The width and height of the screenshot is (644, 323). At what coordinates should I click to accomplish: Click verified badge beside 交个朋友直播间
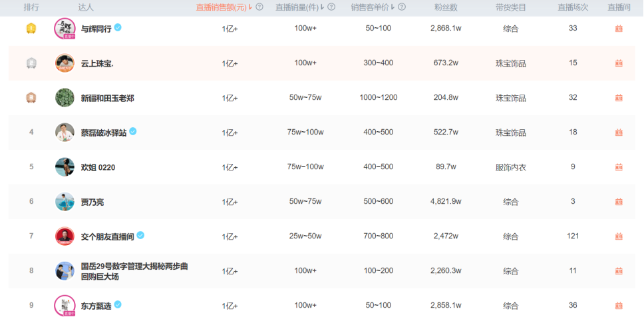[x=140, y=235]
